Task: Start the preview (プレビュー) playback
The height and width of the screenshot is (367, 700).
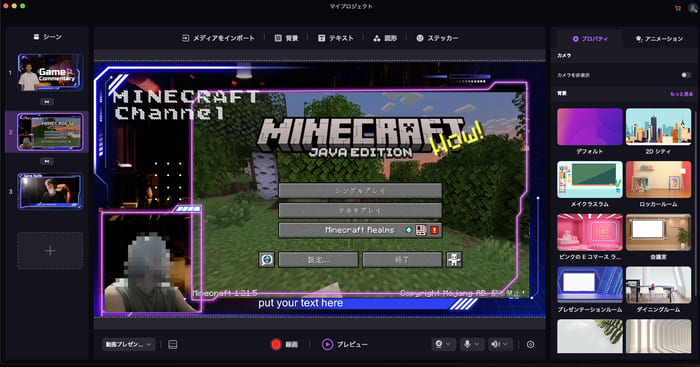Action: point(345,344)
